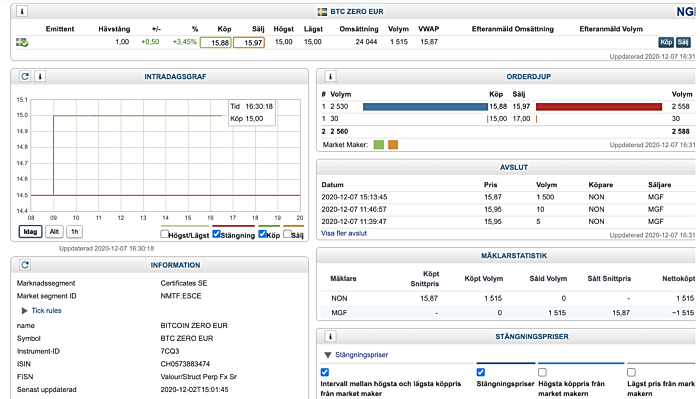The height and width of the screenshot is (399, 700).
Task: Click the VWAP value 15,87 in the top row
Action: point(429,42)
